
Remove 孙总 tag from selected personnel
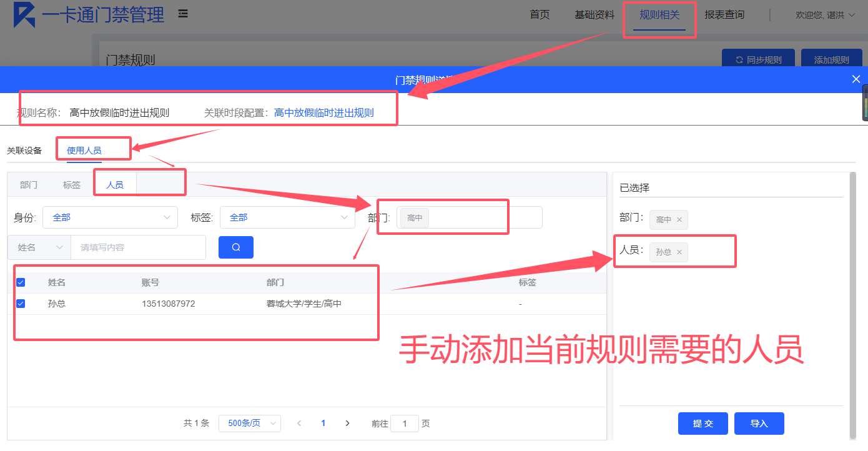click(679, 252)
